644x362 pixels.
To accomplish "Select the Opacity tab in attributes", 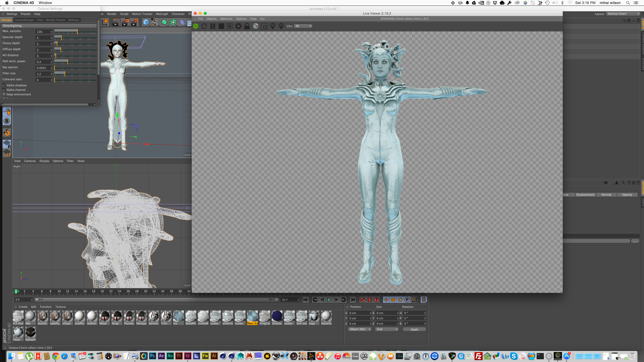I will tap(627, 195).
